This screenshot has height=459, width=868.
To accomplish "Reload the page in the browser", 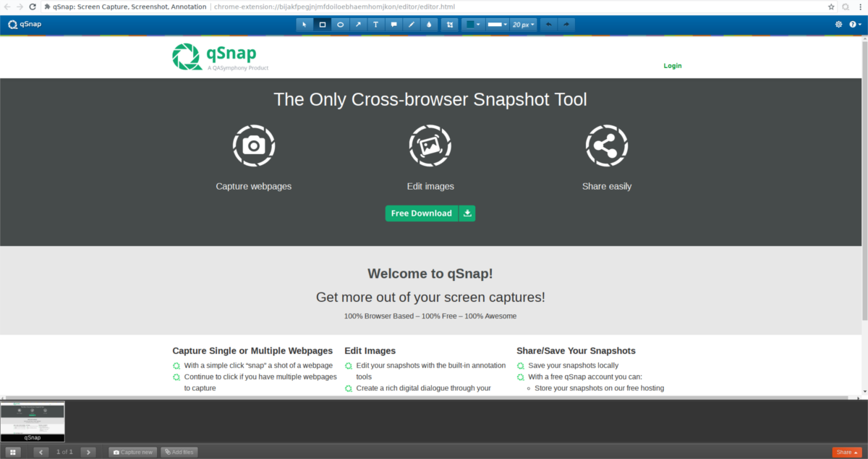I will [x=33, y=7].
